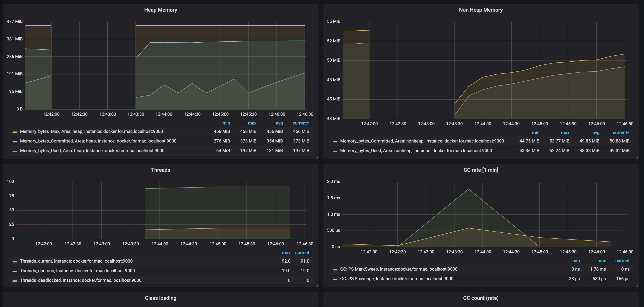Image resolution: width=644 pixels, height=307 pixels.
Task: Open Class loading panel title menu
Action: tap(160, 298)
